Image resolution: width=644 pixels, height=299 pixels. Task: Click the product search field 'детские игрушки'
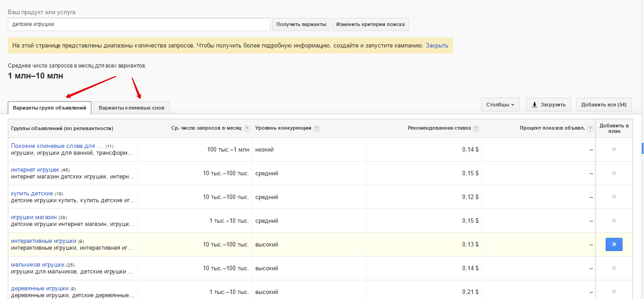pos(139,25)
